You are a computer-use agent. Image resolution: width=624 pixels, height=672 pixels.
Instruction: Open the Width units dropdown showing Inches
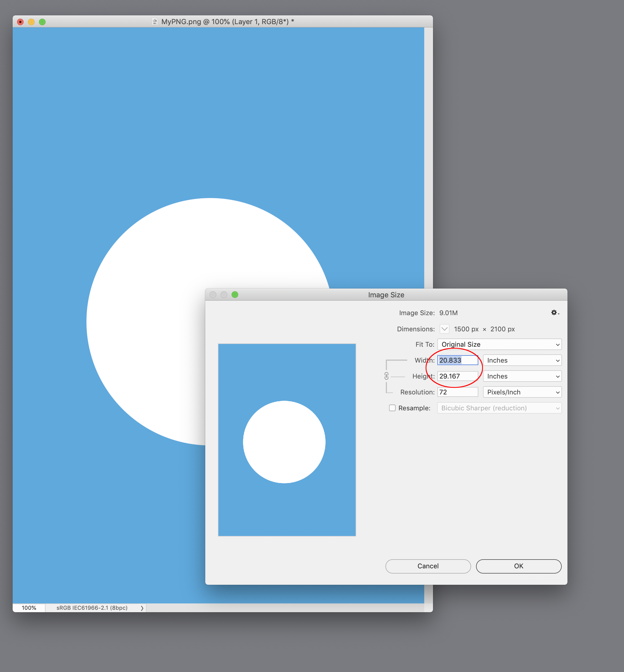522,360
